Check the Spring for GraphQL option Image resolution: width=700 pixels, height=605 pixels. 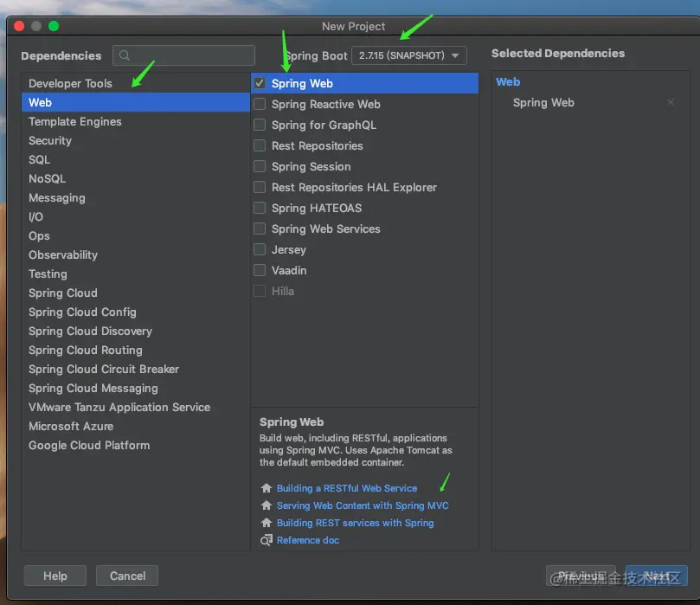click(x=260, y=125)
